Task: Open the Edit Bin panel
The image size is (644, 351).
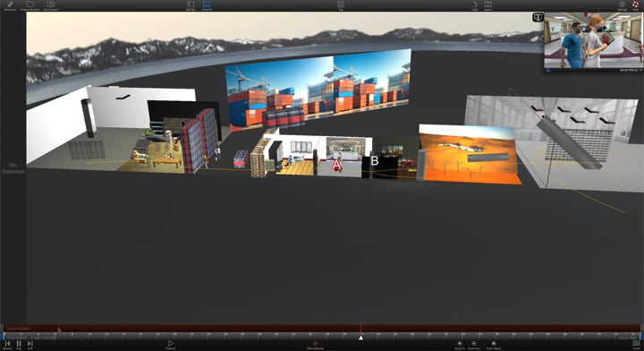Action: click(x=191, y=4)
